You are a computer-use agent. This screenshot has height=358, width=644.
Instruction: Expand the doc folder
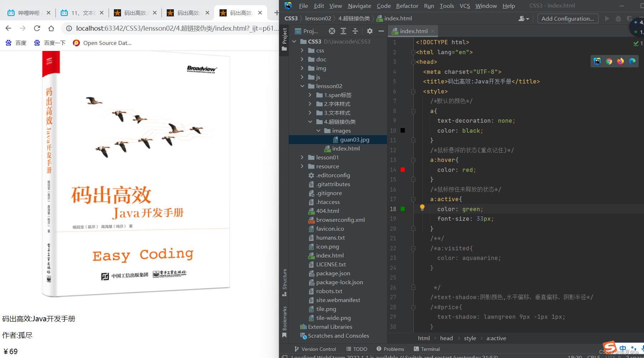pyautogui.click(x=302, y=59)
